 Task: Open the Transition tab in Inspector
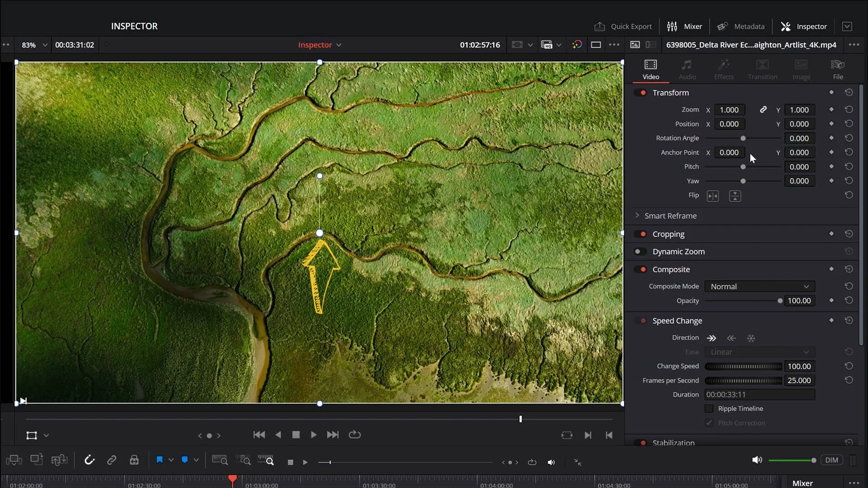[762, 69]
